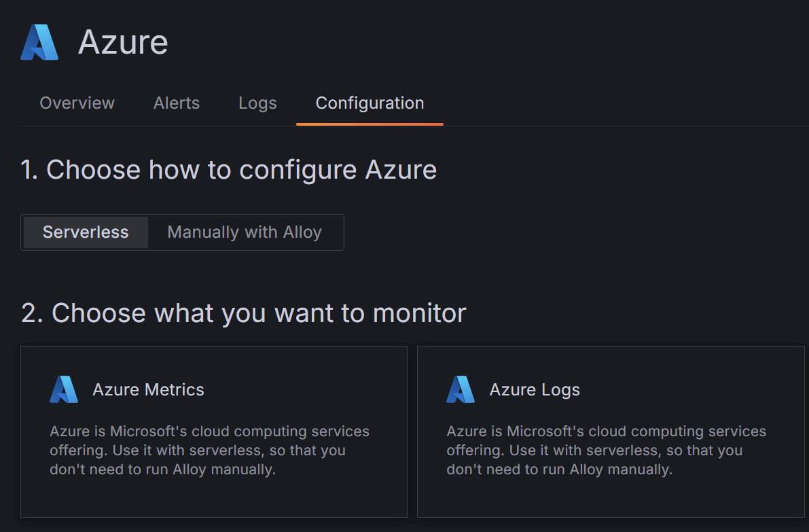
Task: Click the Azure page title text
Action: pyautogui.click(x=123, y=41)
